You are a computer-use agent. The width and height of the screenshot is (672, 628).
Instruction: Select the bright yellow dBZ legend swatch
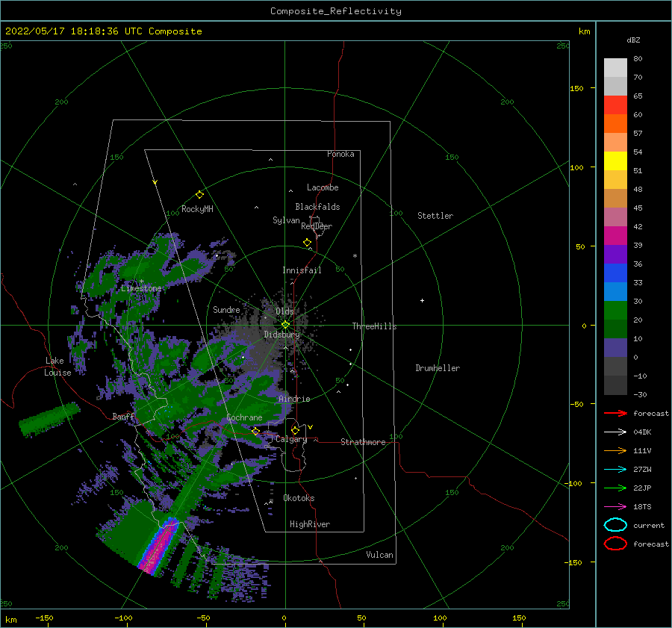[615, 161]
